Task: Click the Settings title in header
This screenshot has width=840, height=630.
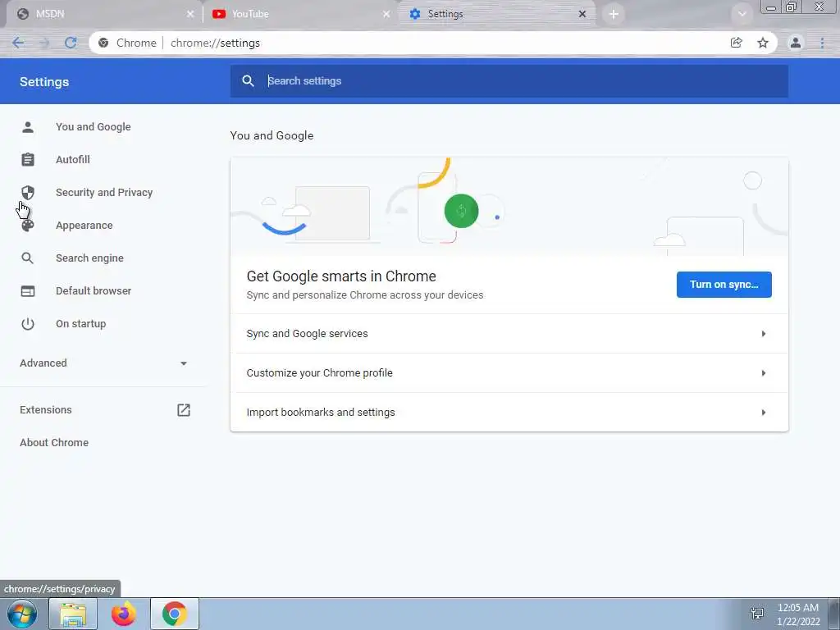Action: click(x=44, y=82)
